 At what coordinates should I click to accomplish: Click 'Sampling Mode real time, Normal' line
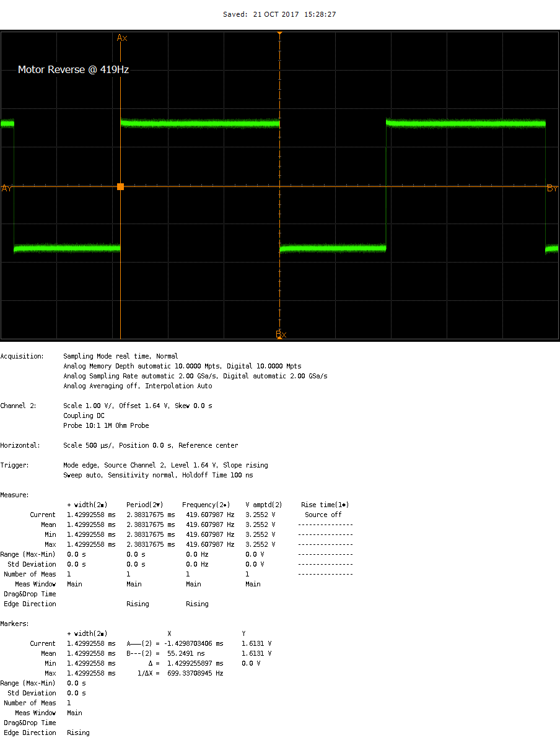click(121, 356)
